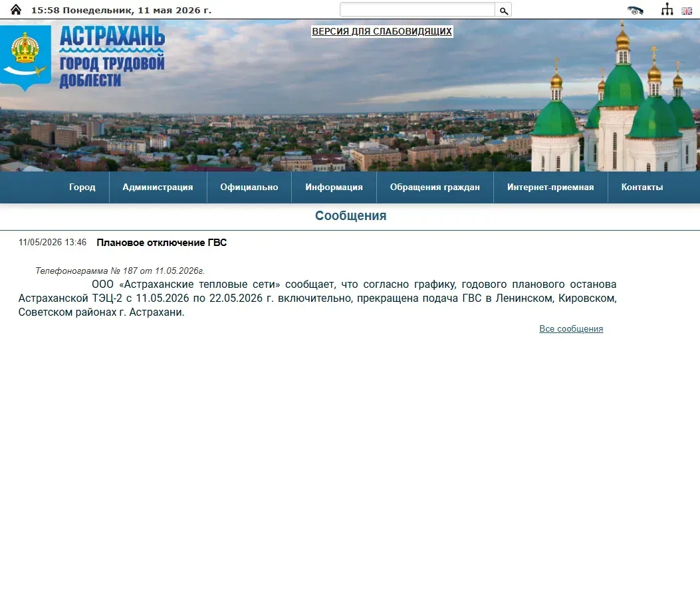This screenshot has height=589, width=700.
Task: Open the Контакты menu
Action: [x=642, y=187]
